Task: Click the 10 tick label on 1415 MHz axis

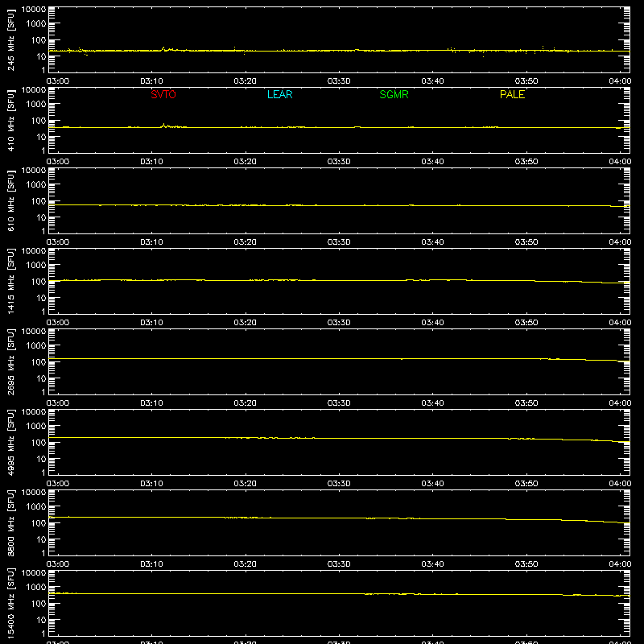Action: [41, 298]
